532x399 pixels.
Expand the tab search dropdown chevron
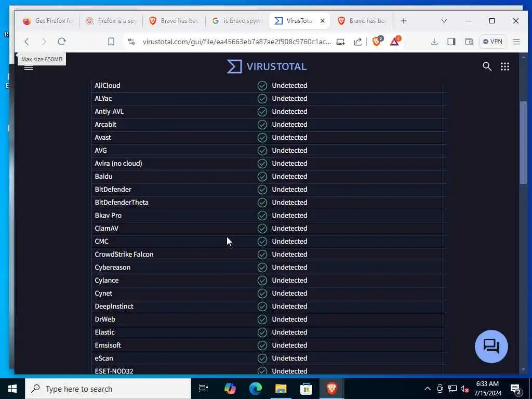click(x=444, y=21)
